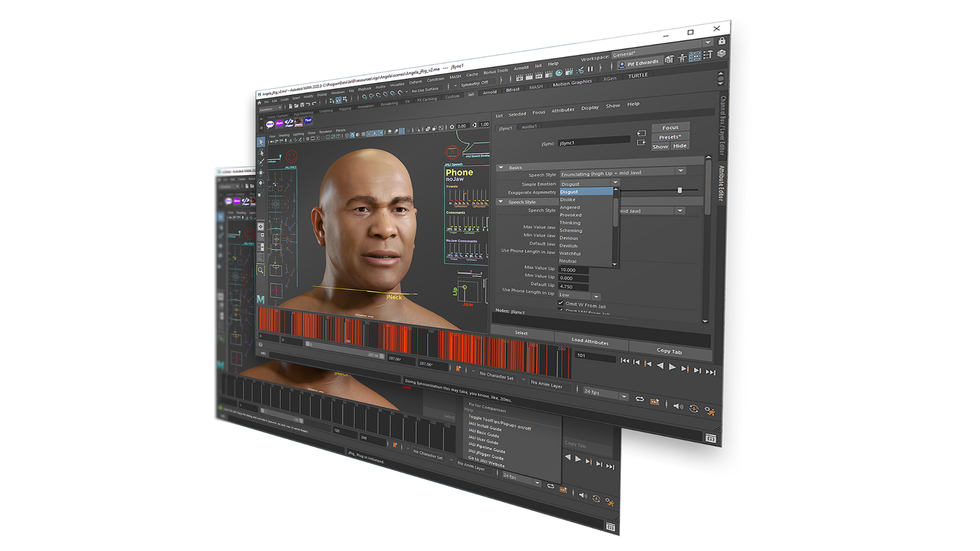Open the Animation menu set dropdown

(x=271, y=109)
